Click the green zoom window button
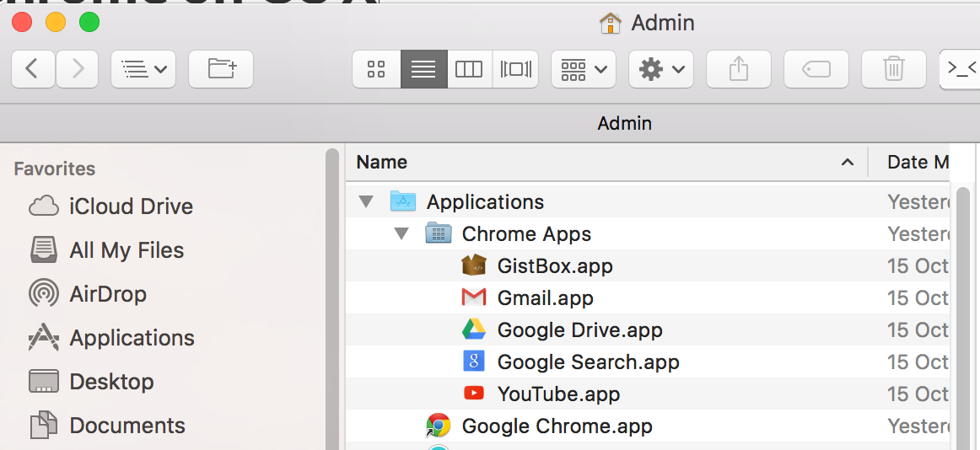 click(89, 23)
